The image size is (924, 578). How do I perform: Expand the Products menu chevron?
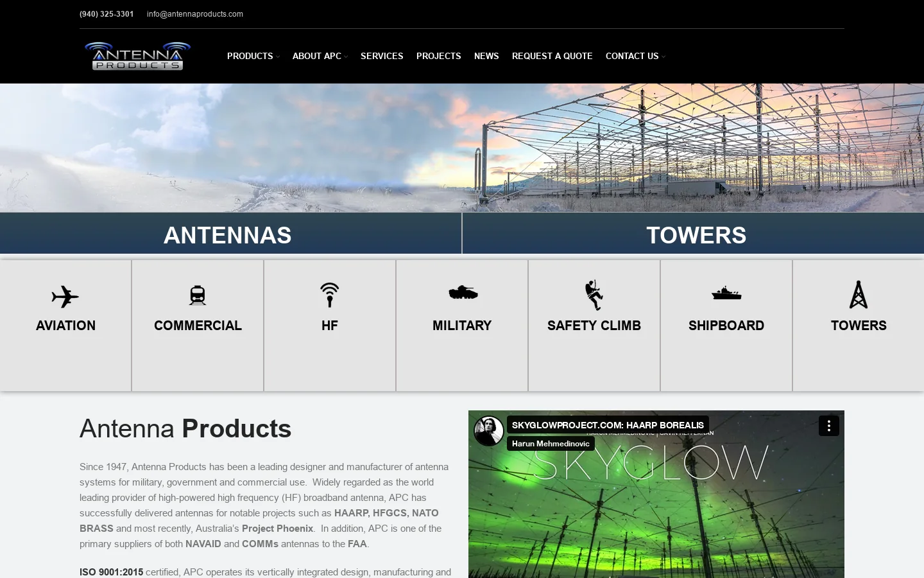278,57
